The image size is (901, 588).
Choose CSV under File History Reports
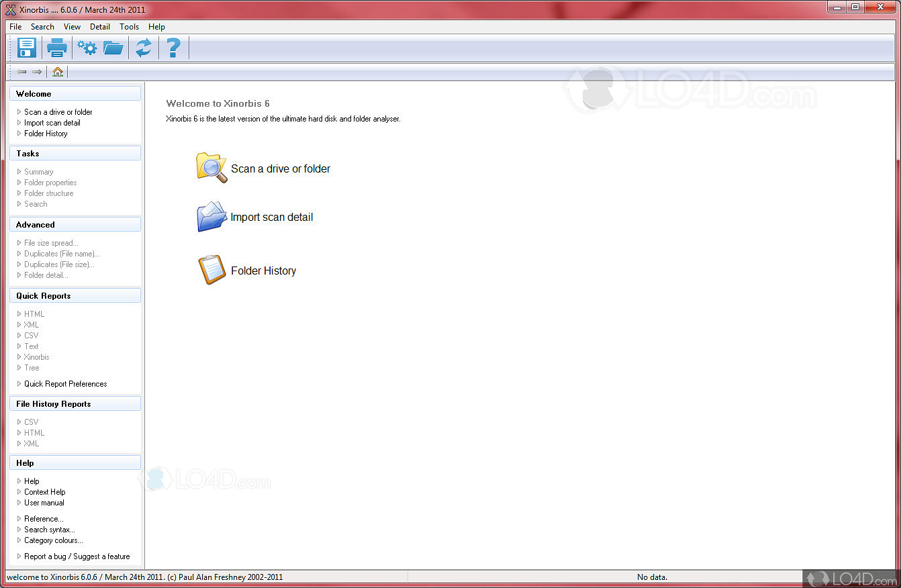coord(32,422)
